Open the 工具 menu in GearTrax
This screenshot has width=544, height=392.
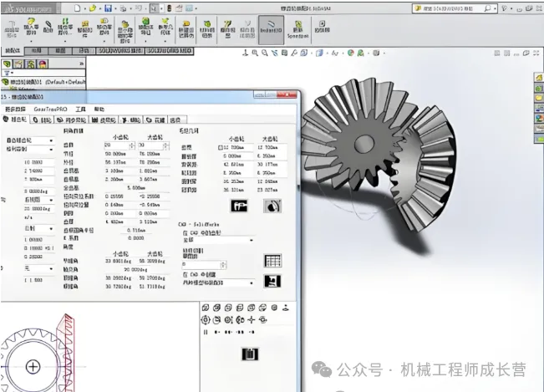pos(80,109)
